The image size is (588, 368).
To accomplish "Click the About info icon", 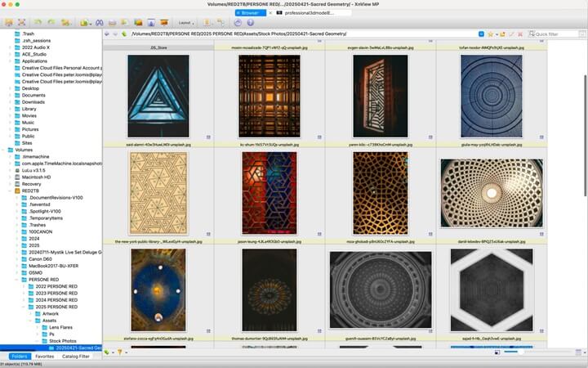I will pyautogui.click(x=251, y=23).
